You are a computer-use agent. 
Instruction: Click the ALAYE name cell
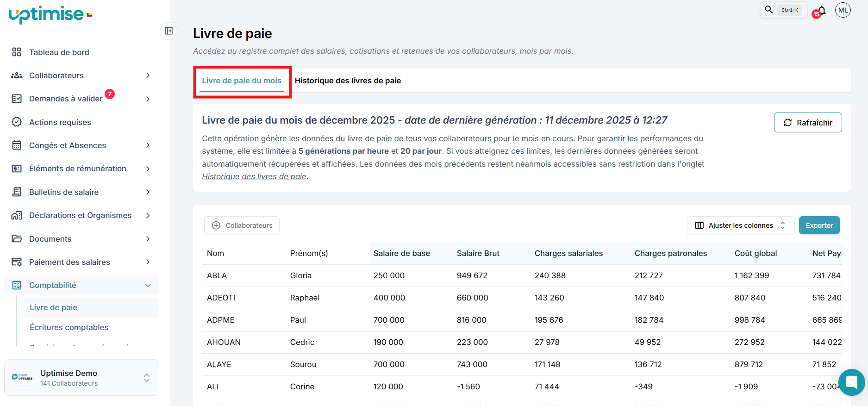(x=219, y=364)
